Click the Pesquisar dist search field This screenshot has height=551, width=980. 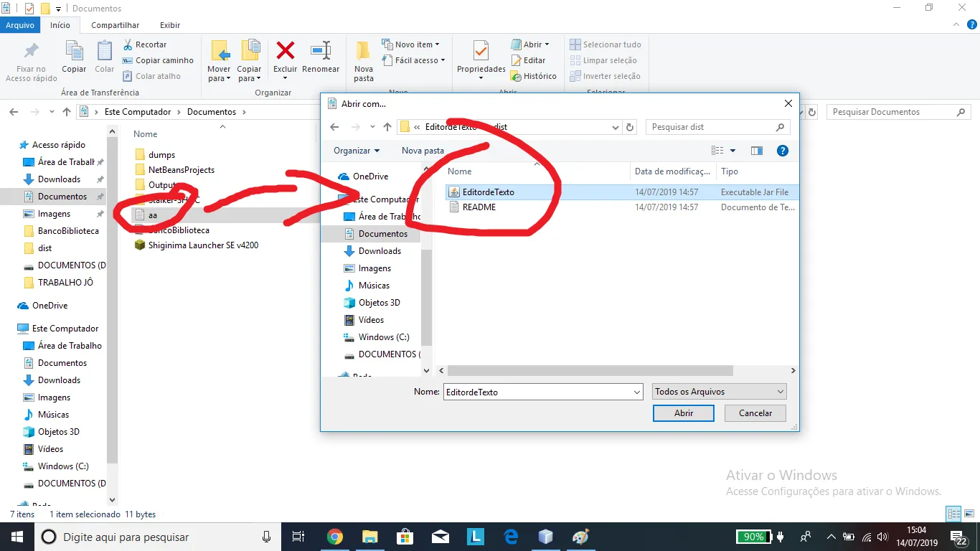[717, 127]
